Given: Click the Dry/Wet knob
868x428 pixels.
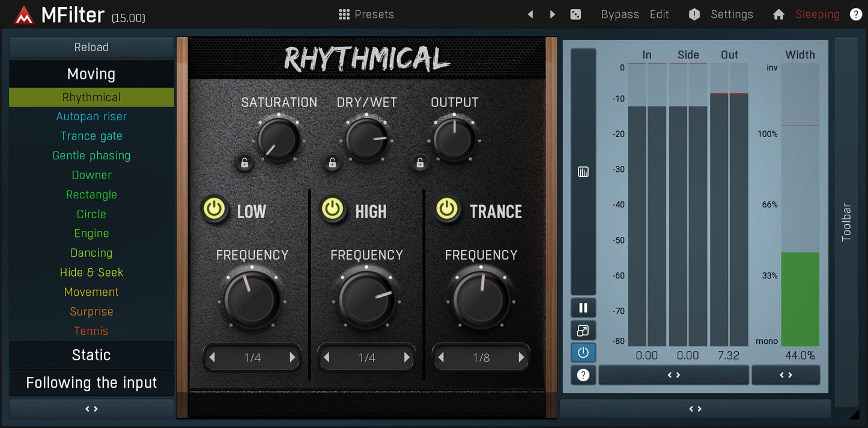Looking at the screenshot, I should [x=366, y=139].
